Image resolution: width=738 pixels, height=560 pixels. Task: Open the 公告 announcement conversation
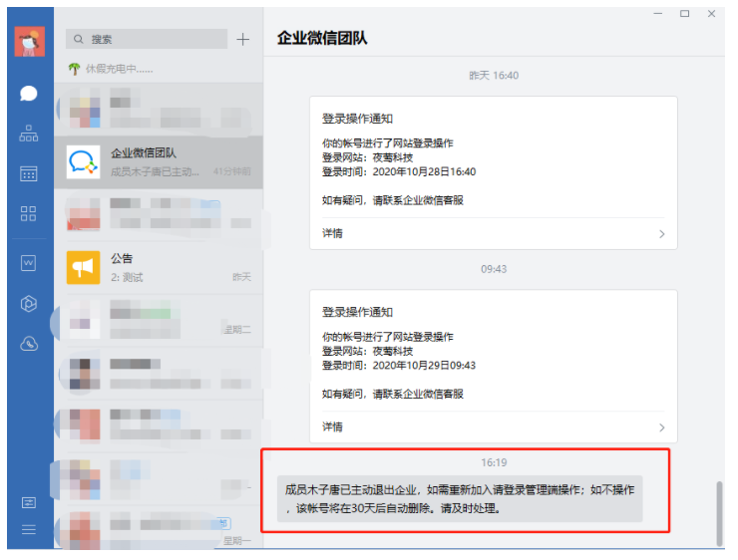click(159, 267)
